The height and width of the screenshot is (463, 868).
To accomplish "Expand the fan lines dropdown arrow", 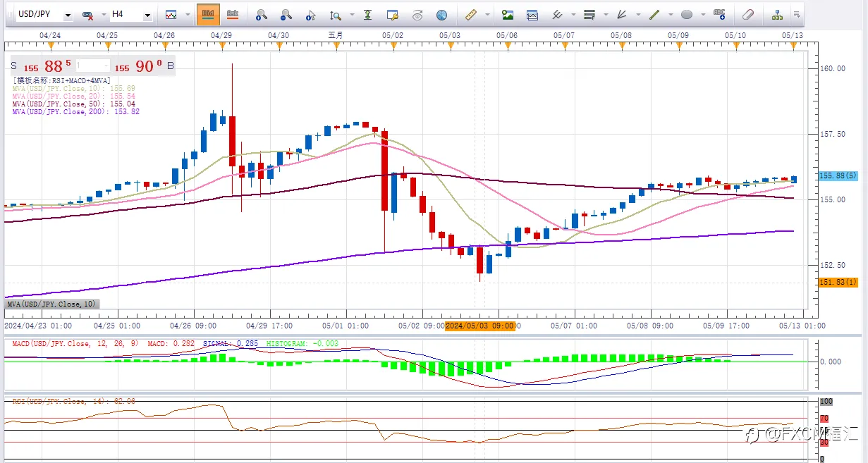I will point(637,15).
